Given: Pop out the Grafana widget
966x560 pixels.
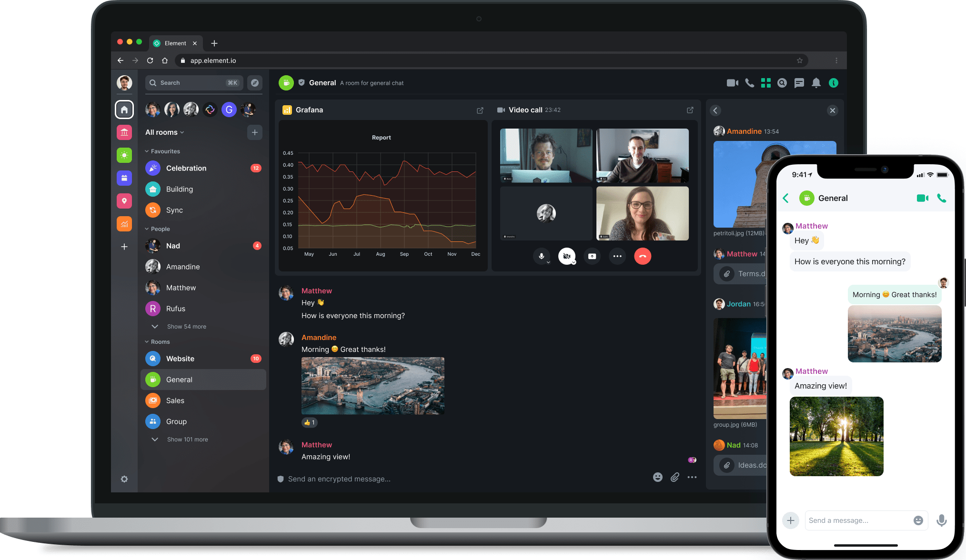Looking at the screenshot, I should click(x=480, y=110).
